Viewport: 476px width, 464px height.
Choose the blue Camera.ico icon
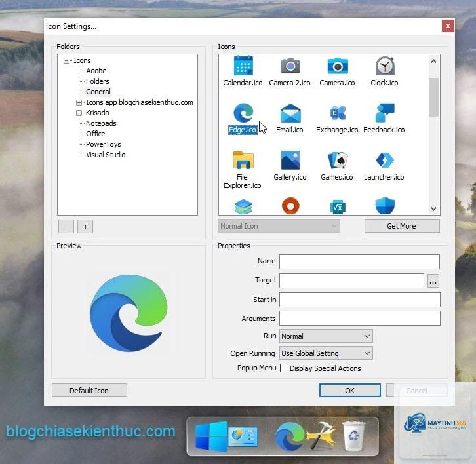click(337, 66)
